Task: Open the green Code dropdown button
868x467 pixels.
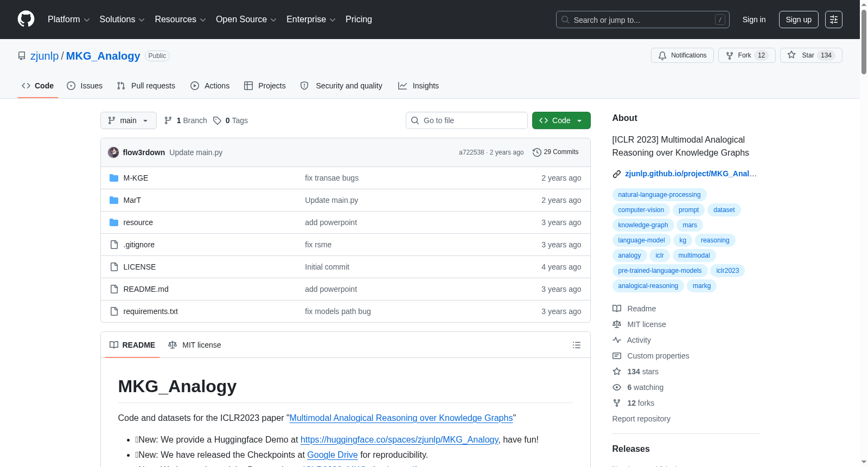Action: (x=561, y=120)
